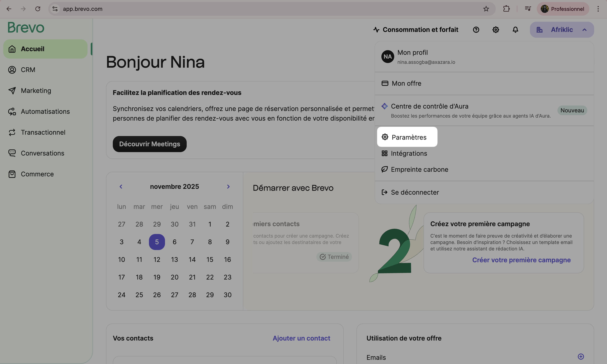Click the CRM sidebar icon
The image size is (607, 364).
click(x=12, y=70)
